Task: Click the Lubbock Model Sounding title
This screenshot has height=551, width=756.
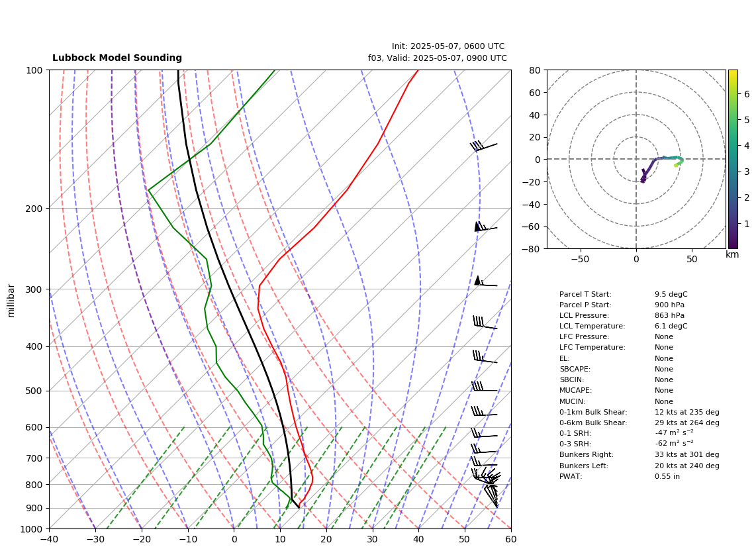Action: [x=117, y=58]
